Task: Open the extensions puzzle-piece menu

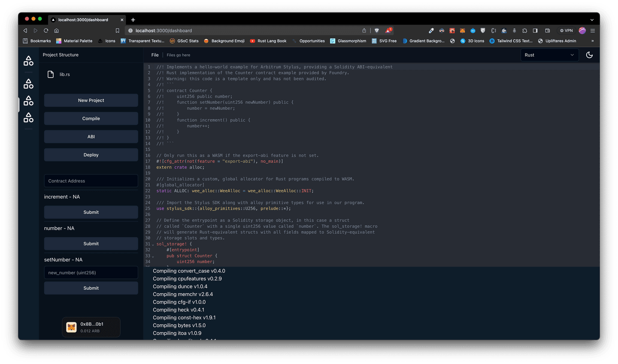Action: [x=524, y=30]
